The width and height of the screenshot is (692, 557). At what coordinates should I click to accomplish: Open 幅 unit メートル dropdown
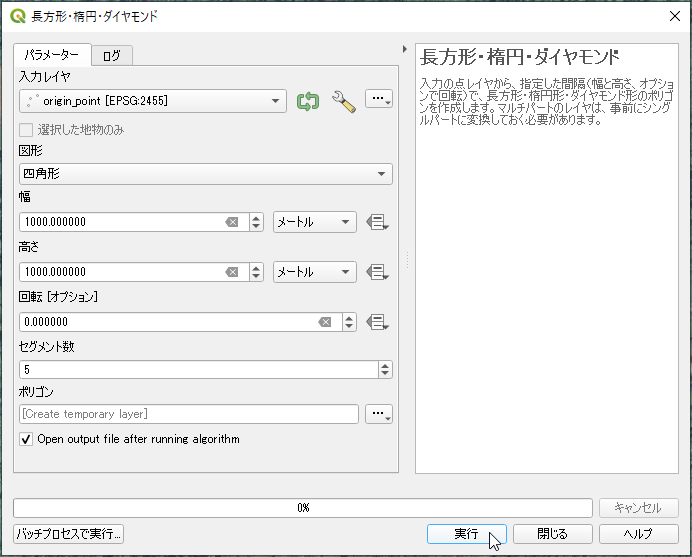point(315,222)
